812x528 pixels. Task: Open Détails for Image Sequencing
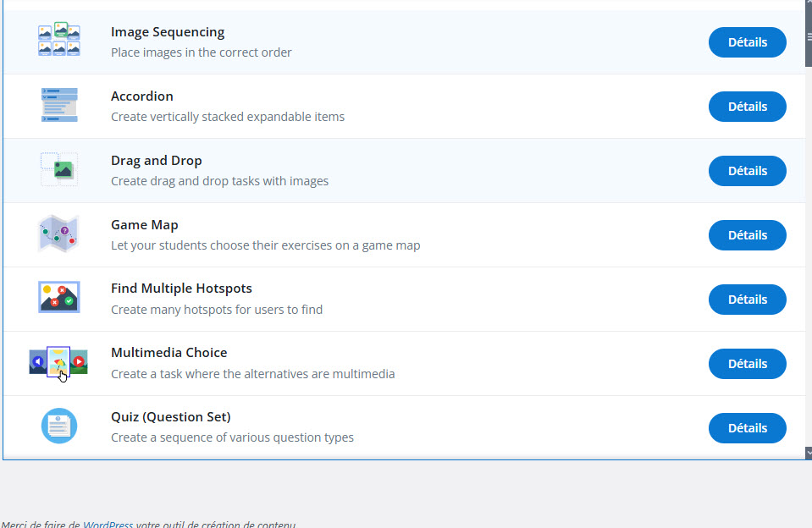[x=747, y=42]
